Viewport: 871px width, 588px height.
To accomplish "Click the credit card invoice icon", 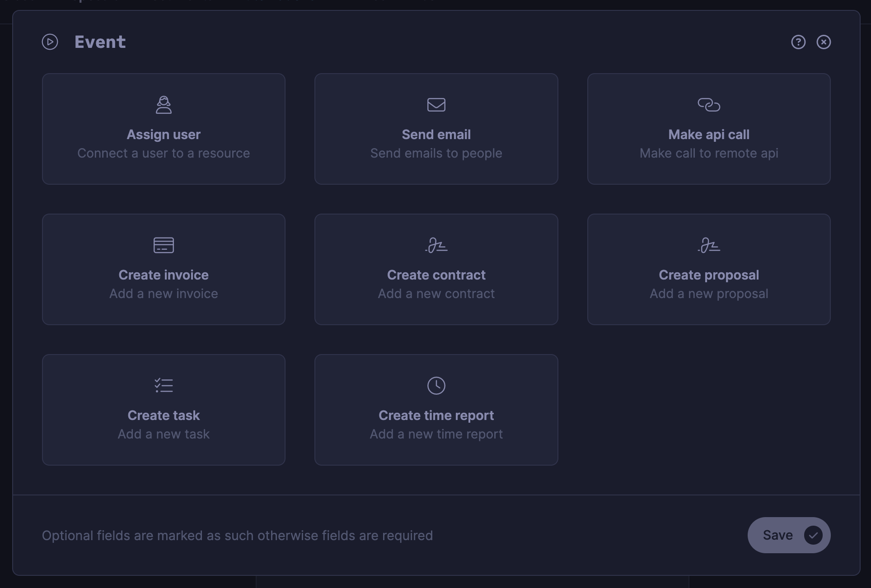I will [164, 245].
